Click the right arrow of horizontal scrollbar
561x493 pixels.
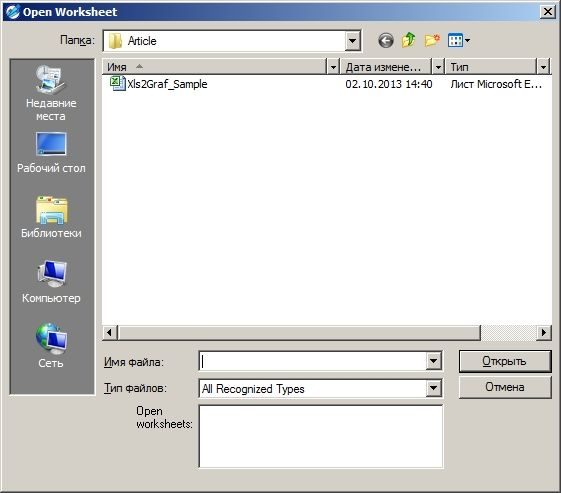click(544, 333)
